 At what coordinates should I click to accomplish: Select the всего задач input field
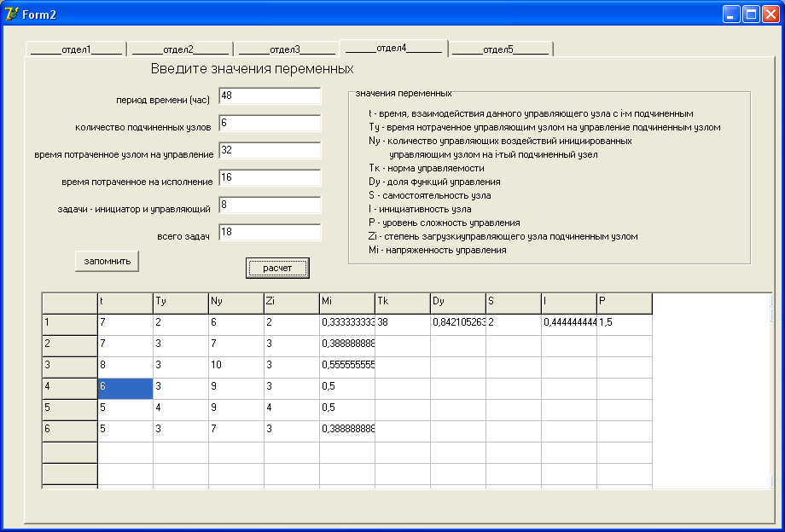(270, 233)
